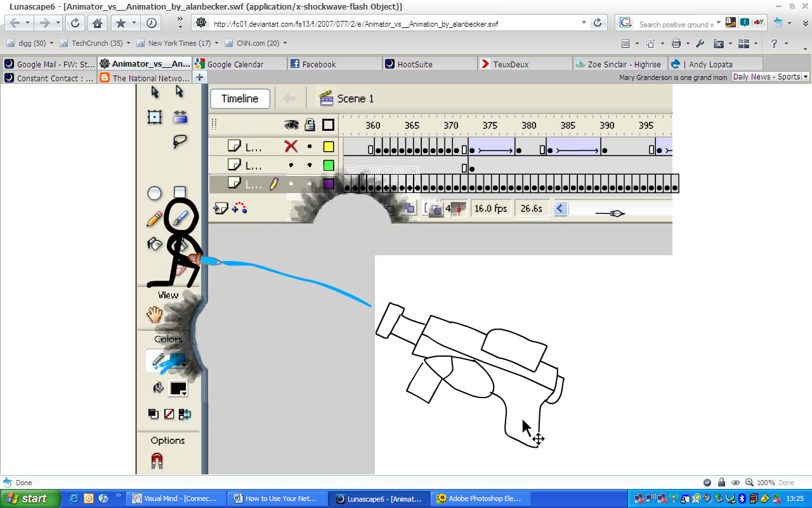Click the browser Home button
The width and height of the screenshot is (812, 508).
(97, 23)
